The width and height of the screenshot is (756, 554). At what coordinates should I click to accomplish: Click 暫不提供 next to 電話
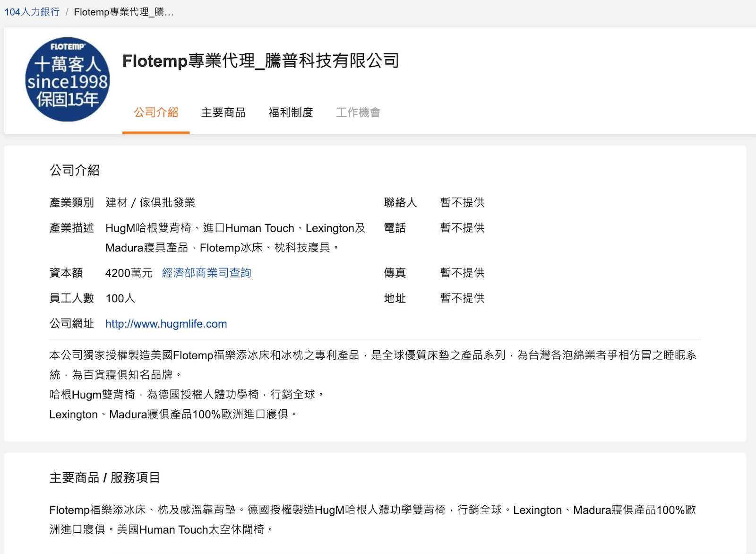pos(462,228)
